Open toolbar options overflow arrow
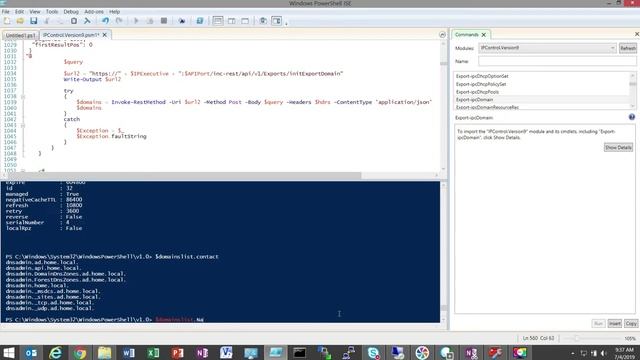Image resolution: width=640 pixels, height=360 pixels. [286, 23]
